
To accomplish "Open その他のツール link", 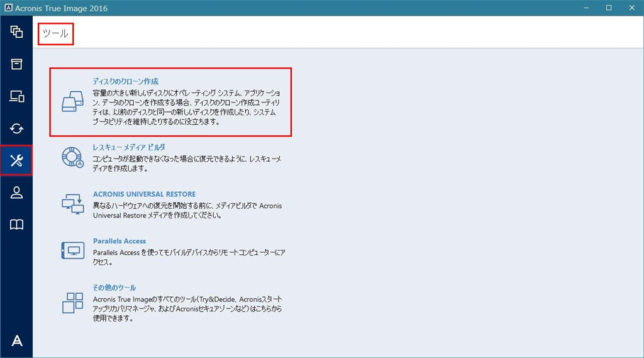I will (114, 288).
